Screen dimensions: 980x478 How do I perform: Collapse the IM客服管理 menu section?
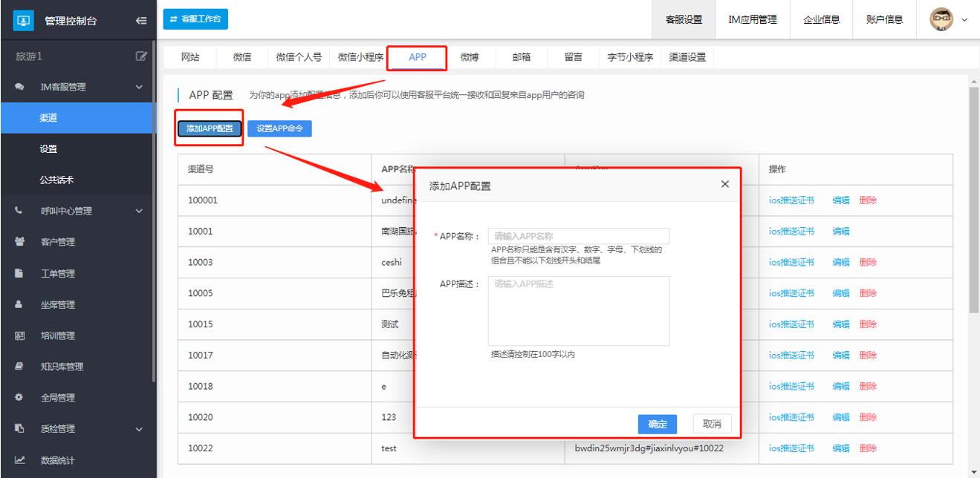point(138,87)
